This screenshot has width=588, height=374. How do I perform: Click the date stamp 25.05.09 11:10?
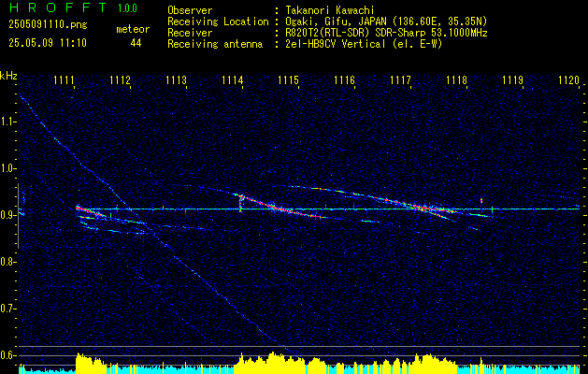[48, 43]
